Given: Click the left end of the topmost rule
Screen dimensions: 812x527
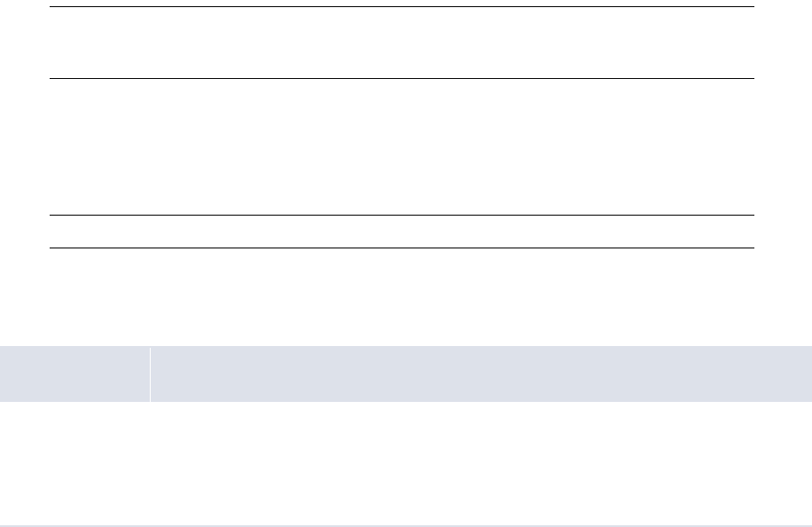Looking at the screenshot, I should coord(51,7).
